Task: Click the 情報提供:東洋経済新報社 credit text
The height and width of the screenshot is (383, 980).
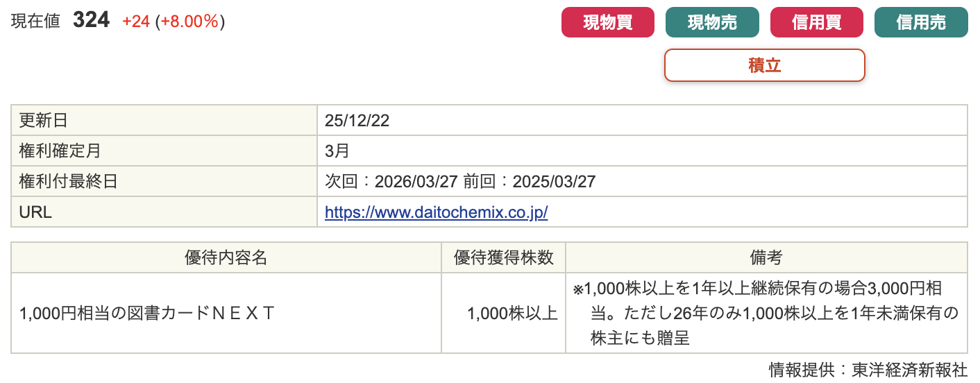Action: [x=868, y=369]
